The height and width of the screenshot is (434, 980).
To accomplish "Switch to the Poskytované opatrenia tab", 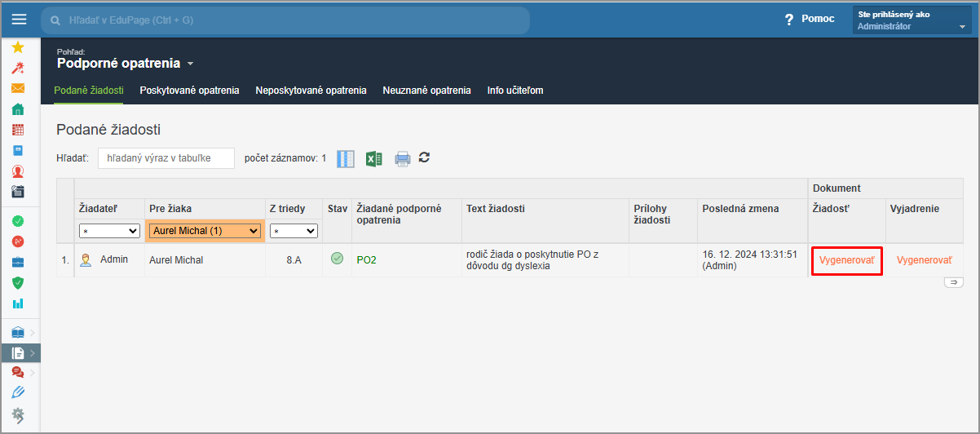I will (189, 91).
